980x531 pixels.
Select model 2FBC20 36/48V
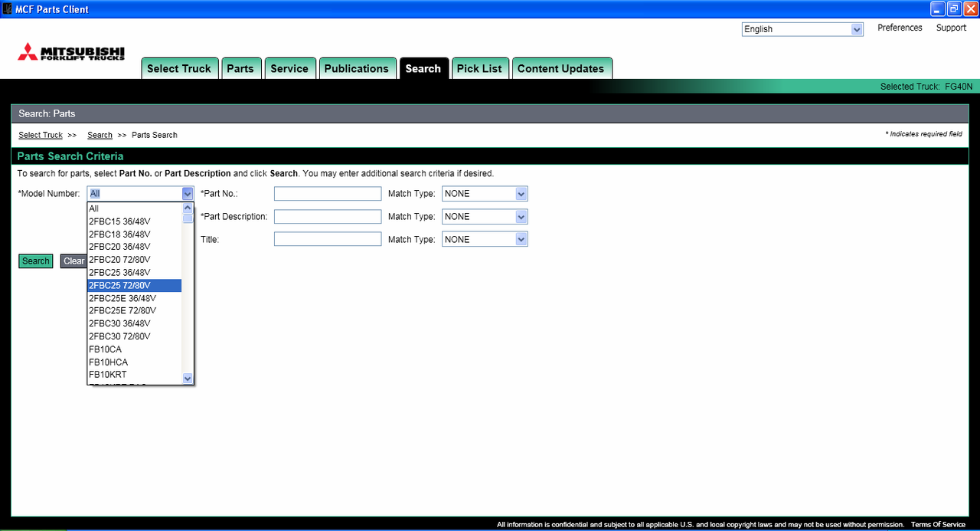tap(134, 247)
